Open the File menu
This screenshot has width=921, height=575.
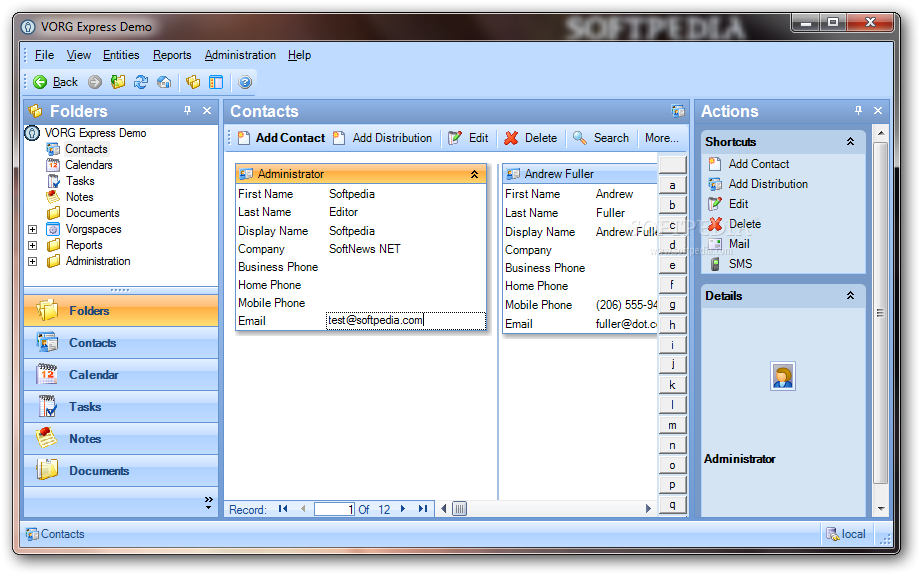44,55
